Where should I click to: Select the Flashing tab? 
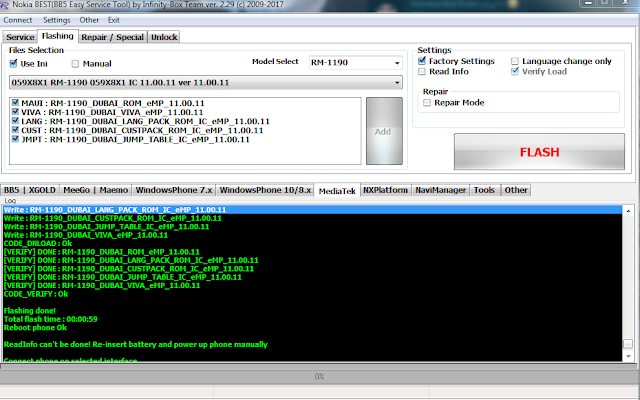(58, 36)
